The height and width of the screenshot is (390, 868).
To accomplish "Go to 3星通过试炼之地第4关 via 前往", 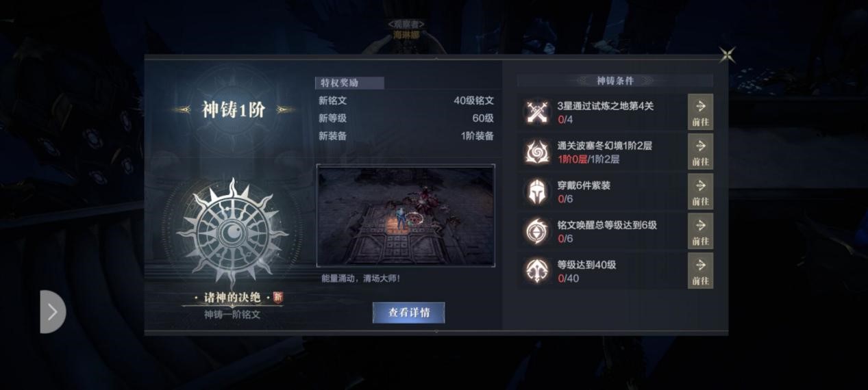I will coord(700,112).
